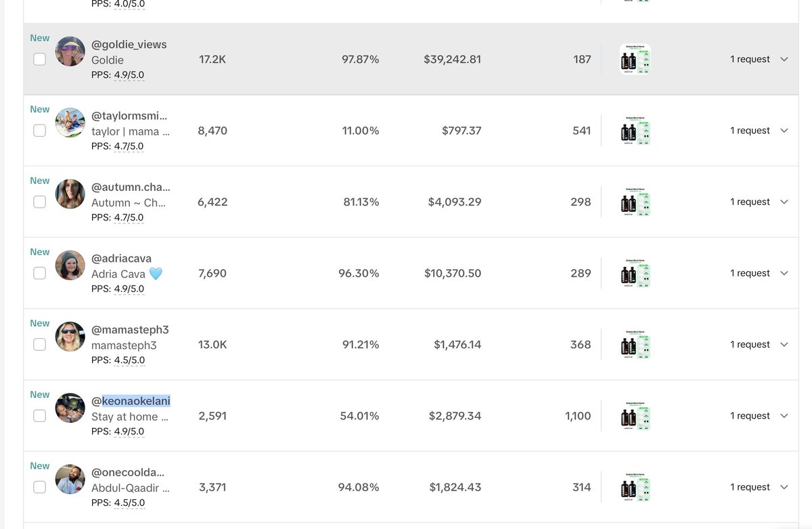Open the @taylormsmi... avatar
The height and width of the screenshot is (529, 812).
[x=70, y=122]
